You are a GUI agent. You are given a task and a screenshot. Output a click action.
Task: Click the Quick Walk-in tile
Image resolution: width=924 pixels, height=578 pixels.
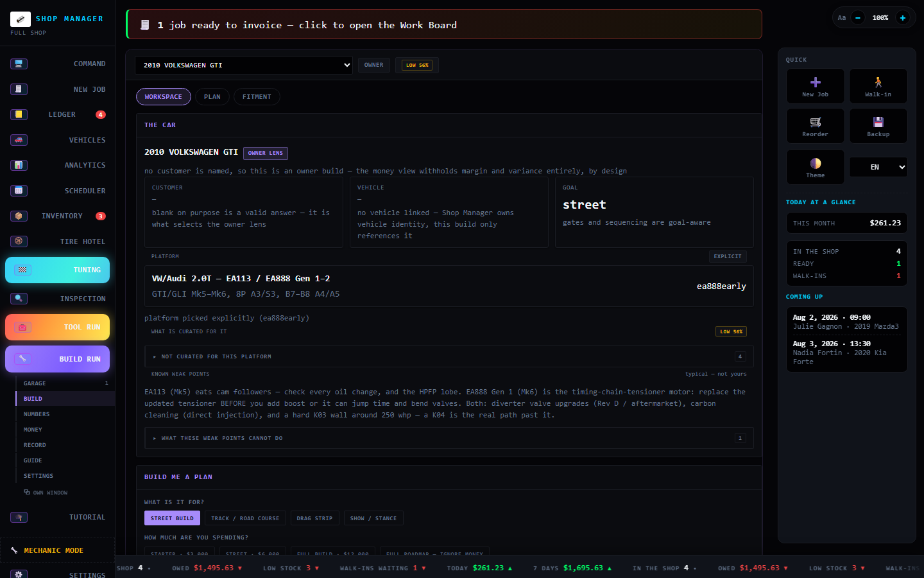(x=878, y=86)
